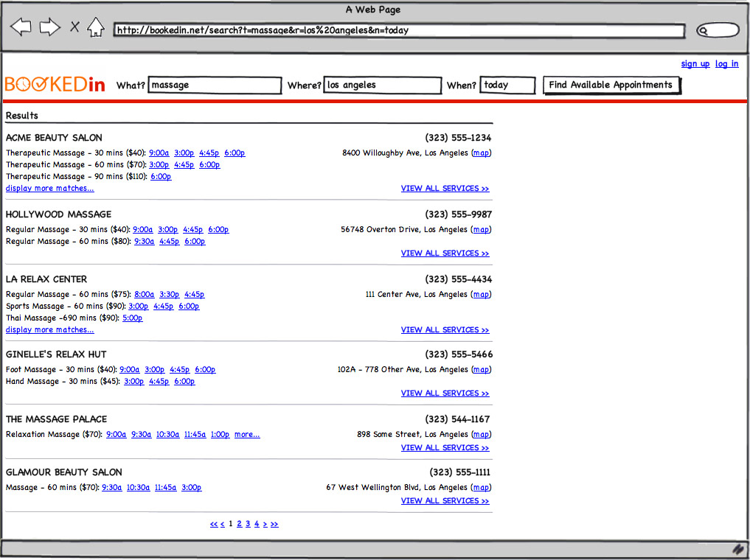
Task: Pick 3:00p for Sports Massage 60 mins
Action: pyautogui.click(x=138, y=307)
